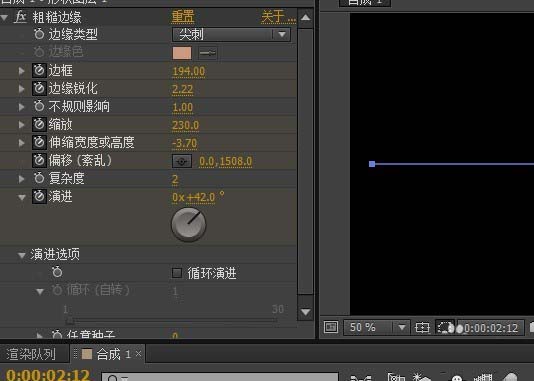Collapse the 循环 (自转) property triangle

pos(40,291)
